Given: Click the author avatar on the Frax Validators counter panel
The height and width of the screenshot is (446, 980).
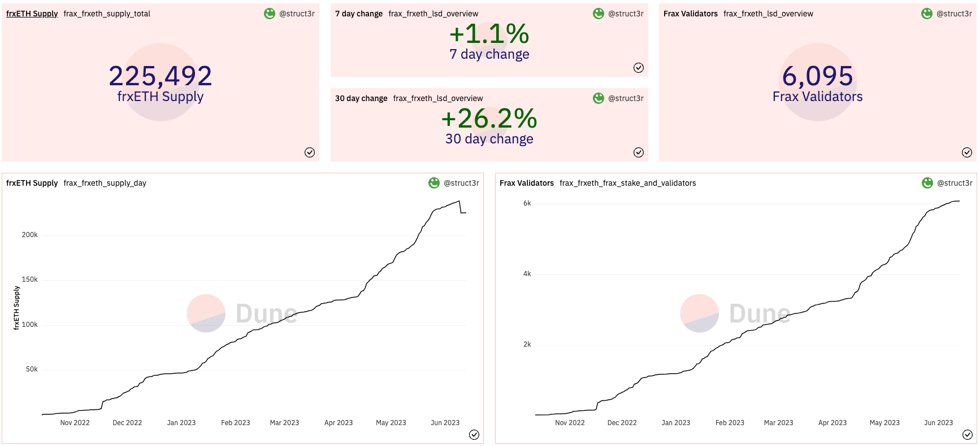Looking at the screenshot, I should tap(927, 14).
